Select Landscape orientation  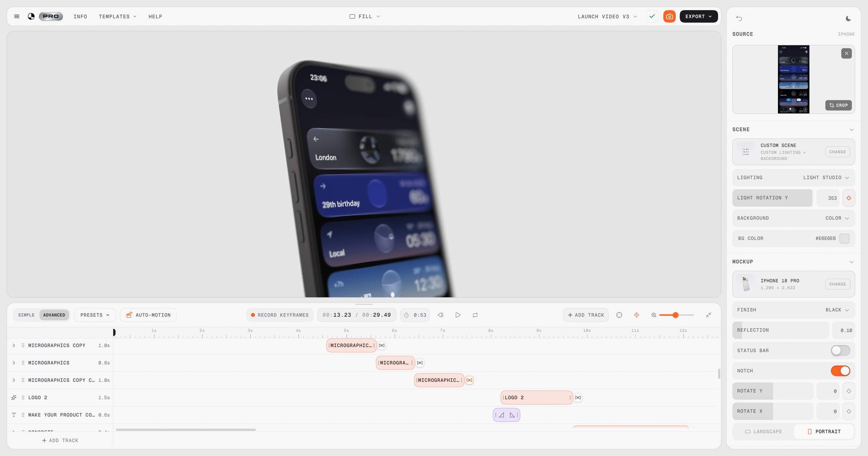click(763, 431)
